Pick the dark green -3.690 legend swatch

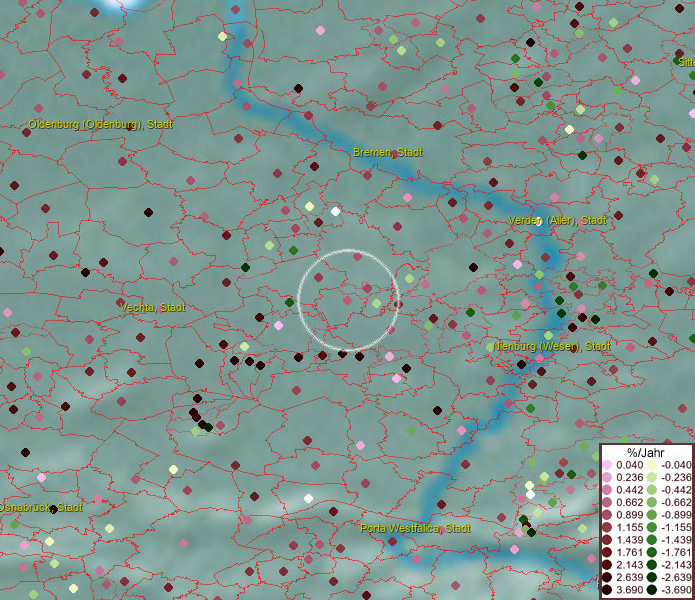pos(652,590)
